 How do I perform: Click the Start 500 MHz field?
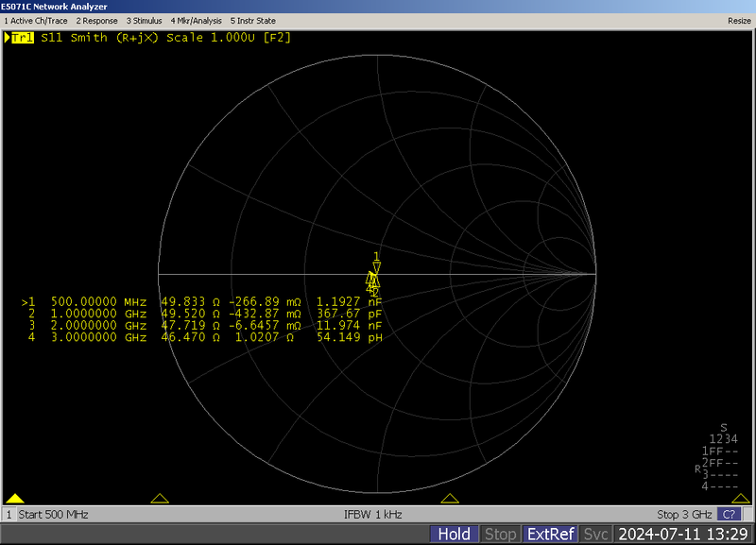pos(54,515)
